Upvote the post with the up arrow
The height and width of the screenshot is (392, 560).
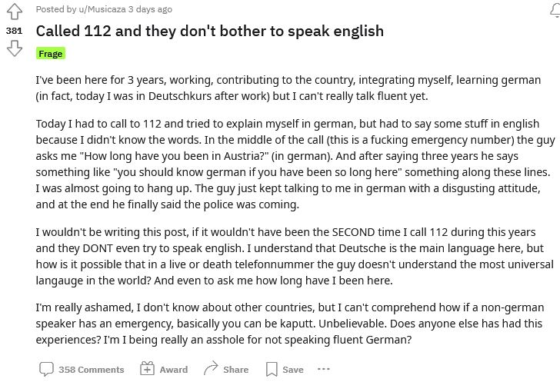[15, 11]
